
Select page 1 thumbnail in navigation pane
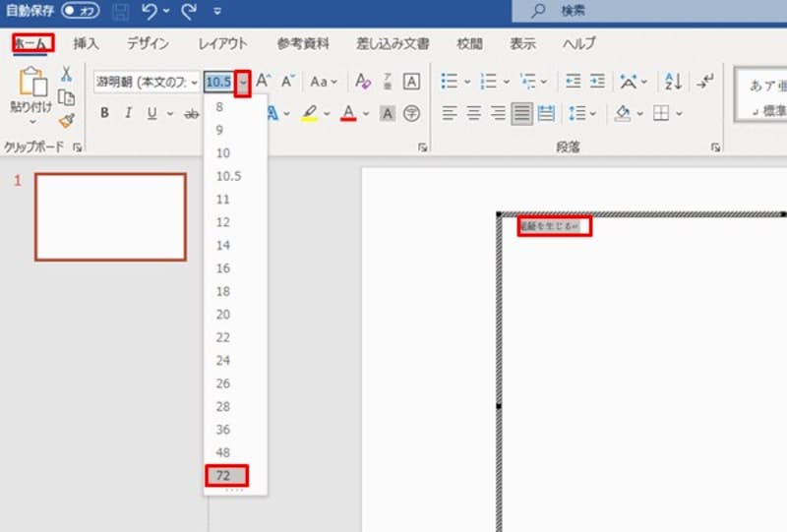(x=110, y=216)
